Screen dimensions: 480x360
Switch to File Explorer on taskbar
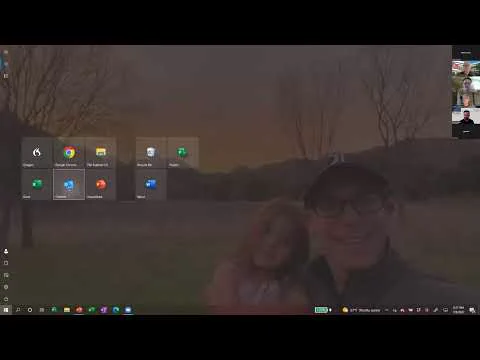tap(67, 310)
